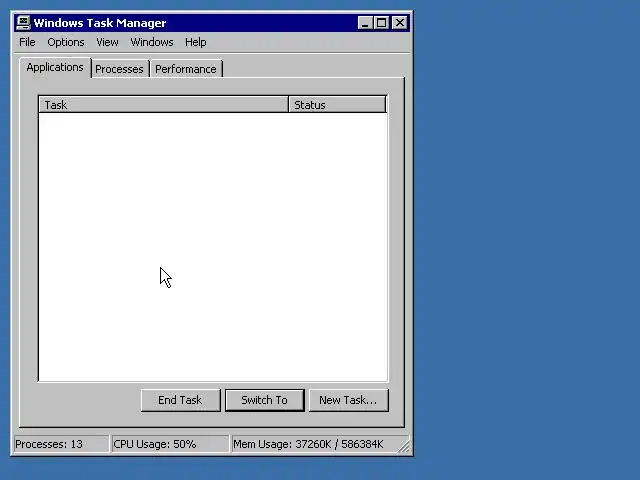Switch to the Performance tab
The image size is (640, 480).
(186, 69)
